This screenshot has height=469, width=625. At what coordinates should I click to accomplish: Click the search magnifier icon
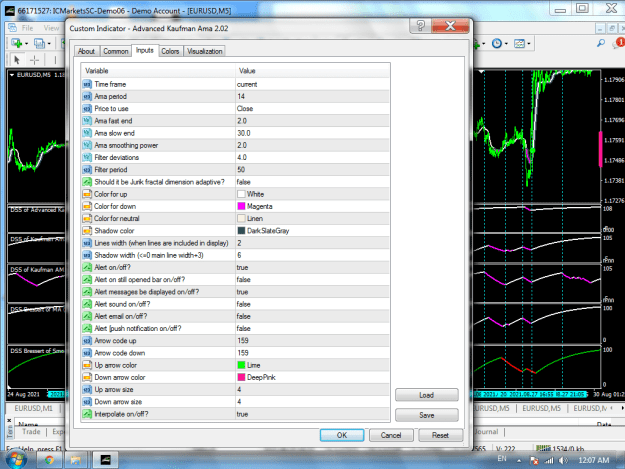pos(601,43)
